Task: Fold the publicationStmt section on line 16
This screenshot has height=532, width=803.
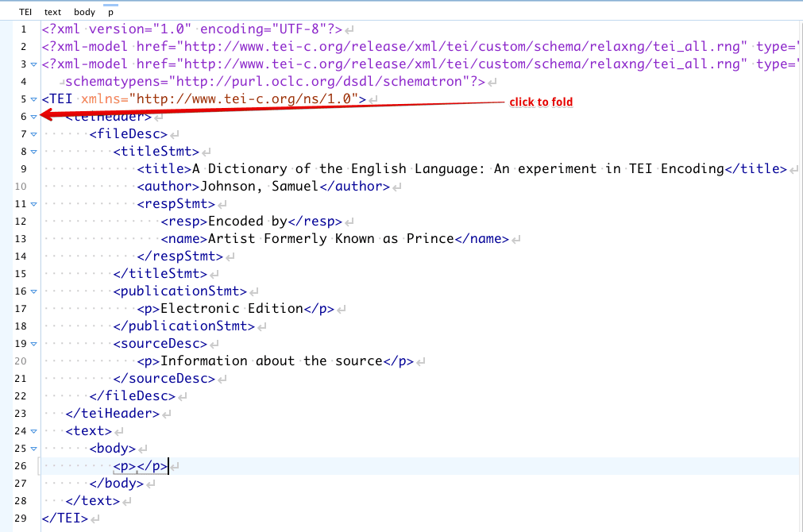Action: click(33, 291)
